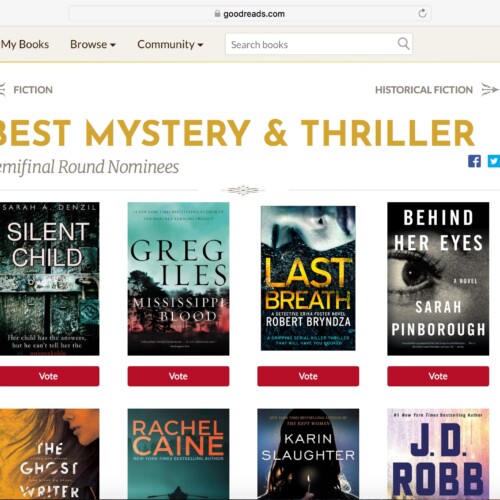
Task: Share via Twitter icon
Action: [x=494, y=161]
